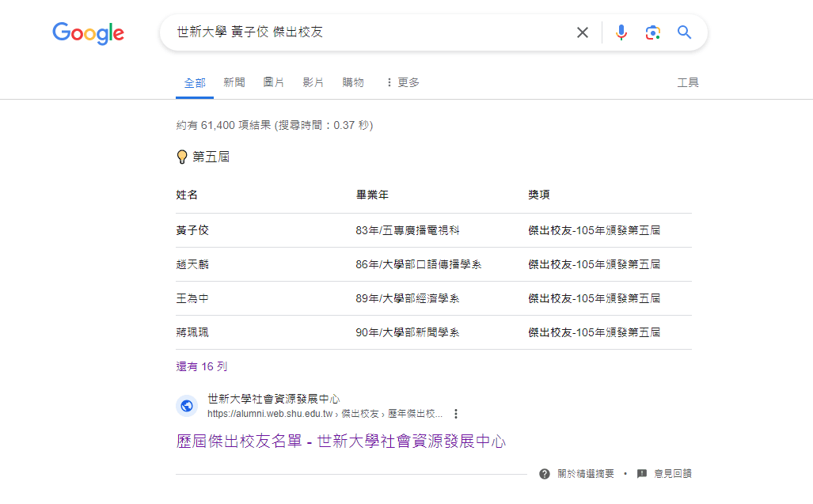
Task: Click the name cell 蔣珮珮
Action: (192, 332)
